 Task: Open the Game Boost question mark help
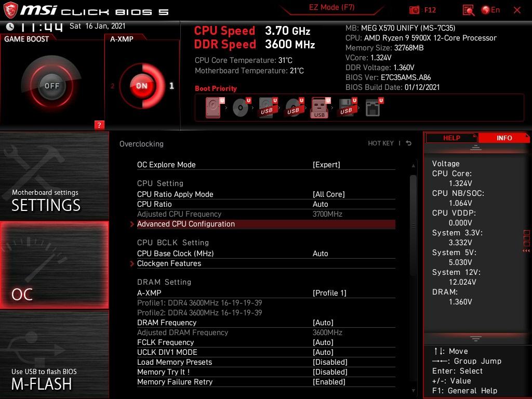click(99, 125)
